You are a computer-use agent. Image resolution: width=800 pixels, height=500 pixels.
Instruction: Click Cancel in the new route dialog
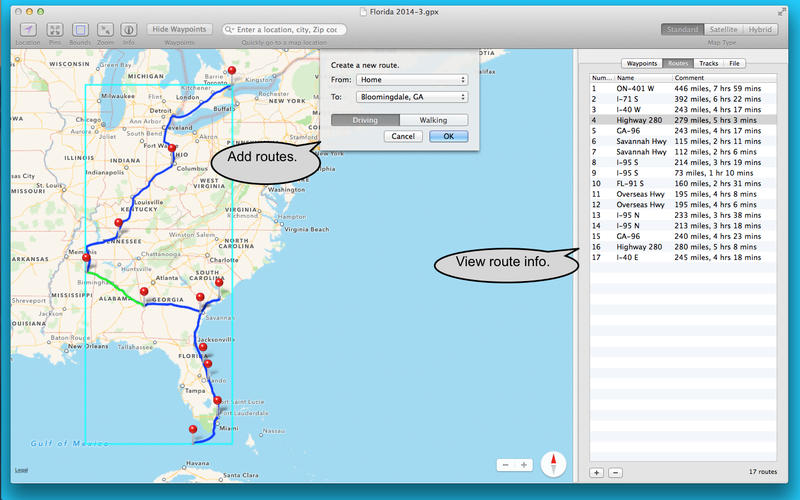403,136
